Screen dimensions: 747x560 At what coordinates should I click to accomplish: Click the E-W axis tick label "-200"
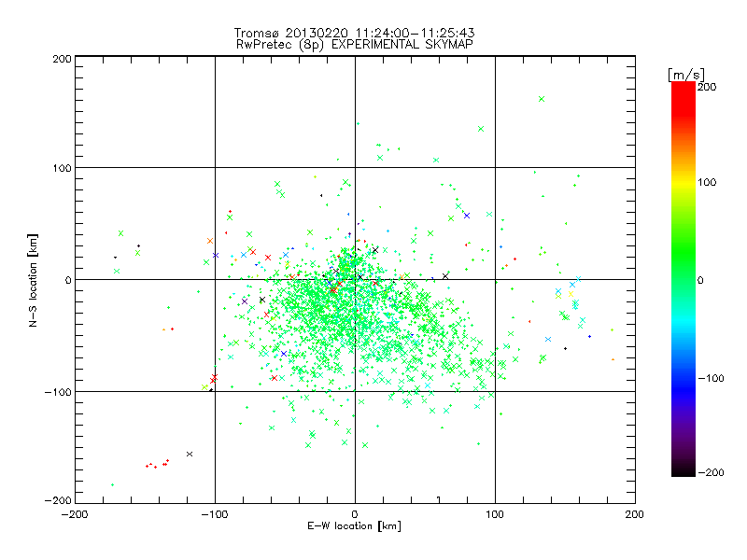click(75, 514)
